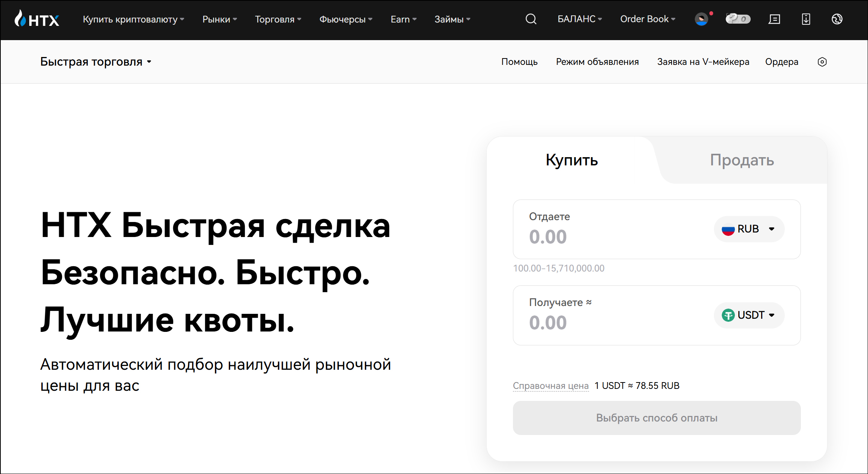Image resolution: width=868 pixels, height=474 pixels.
Task: Open settings hexagon icon next to Ордера
Action: pos(822,62)
